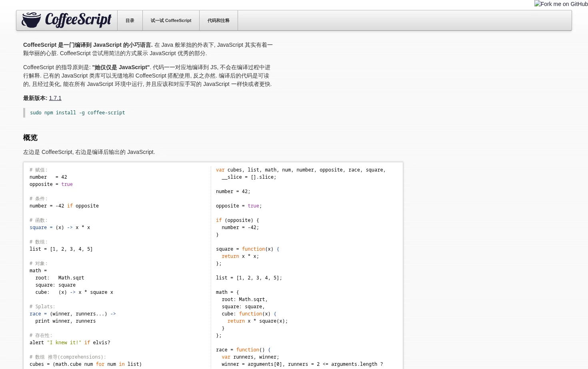
Task: Click the 最新版本 label
Action: coord(35,98)
